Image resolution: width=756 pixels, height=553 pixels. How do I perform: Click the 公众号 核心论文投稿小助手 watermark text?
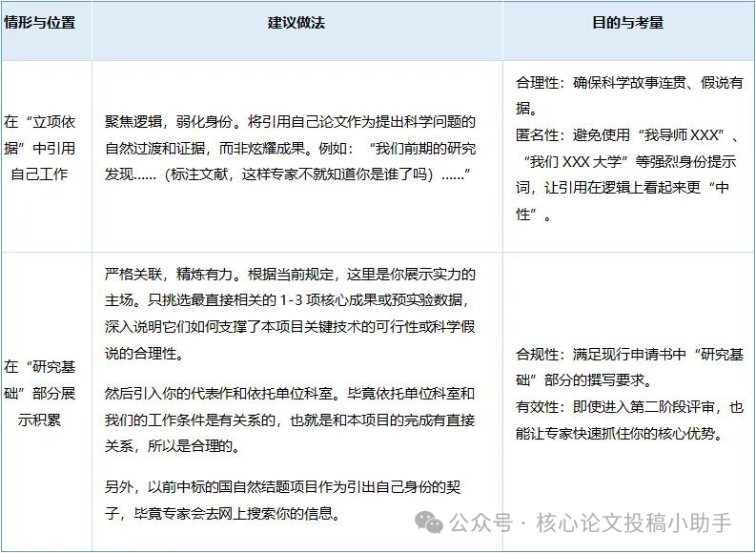tap(591, 523)
